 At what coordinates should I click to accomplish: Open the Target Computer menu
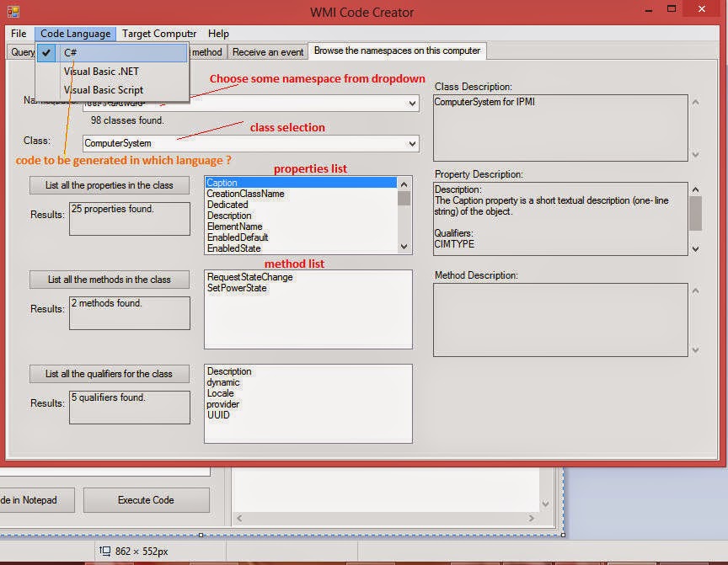click(x=159, y=34)
